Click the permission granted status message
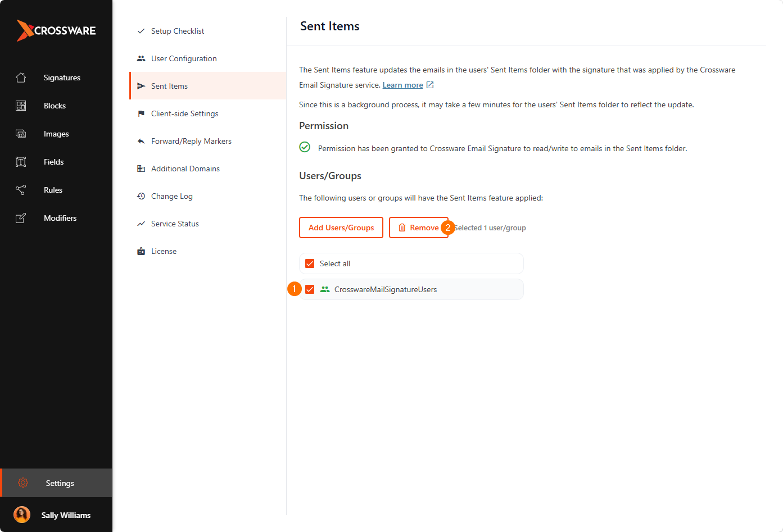 503,148
